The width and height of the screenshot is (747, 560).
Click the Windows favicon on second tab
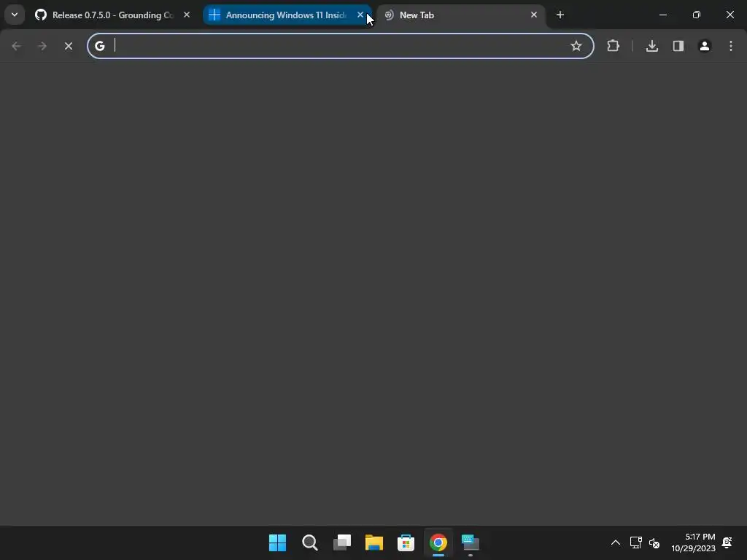214,15
